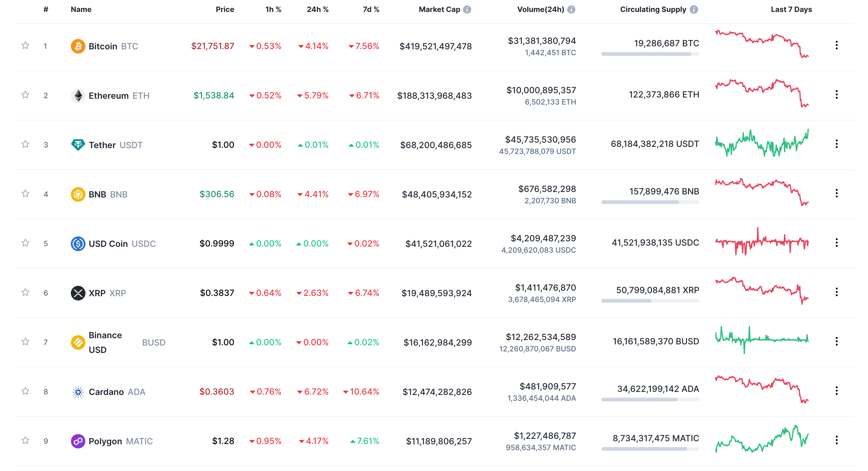
Task: Open the Bitcoin 7-day sparkline chart
Action: click(762, 44)
